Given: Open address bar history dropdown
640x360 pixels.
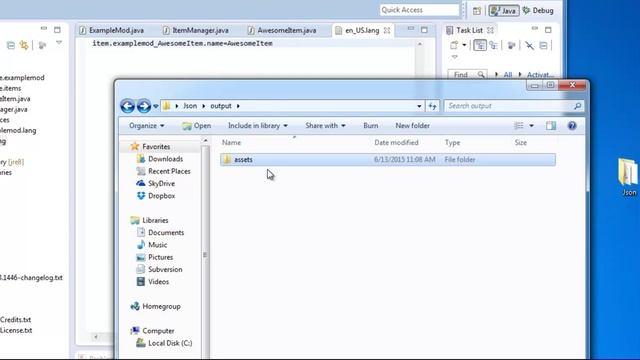Looking at the screenshot, I should [x=419, y=106].
